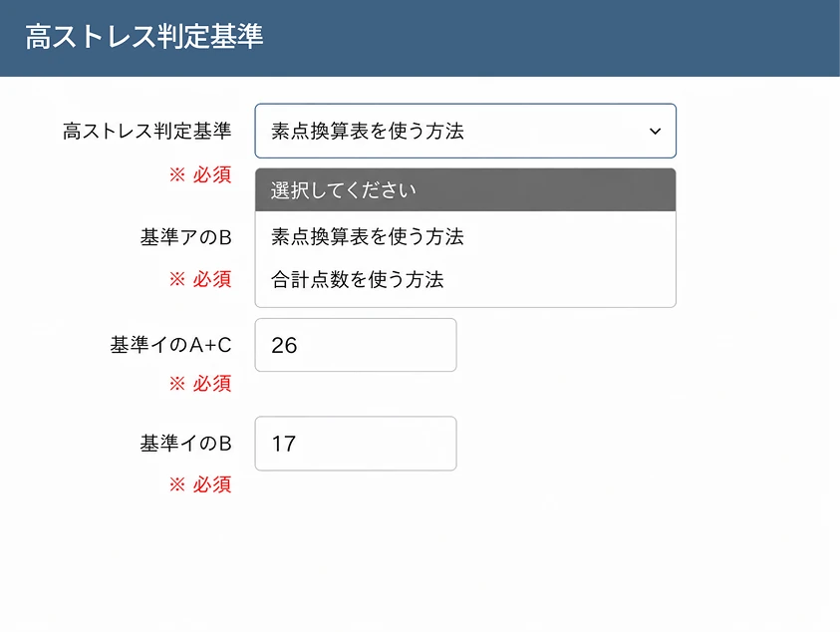
Task: Click the 基準アのB field label
Action: click(x=186, y=237)
